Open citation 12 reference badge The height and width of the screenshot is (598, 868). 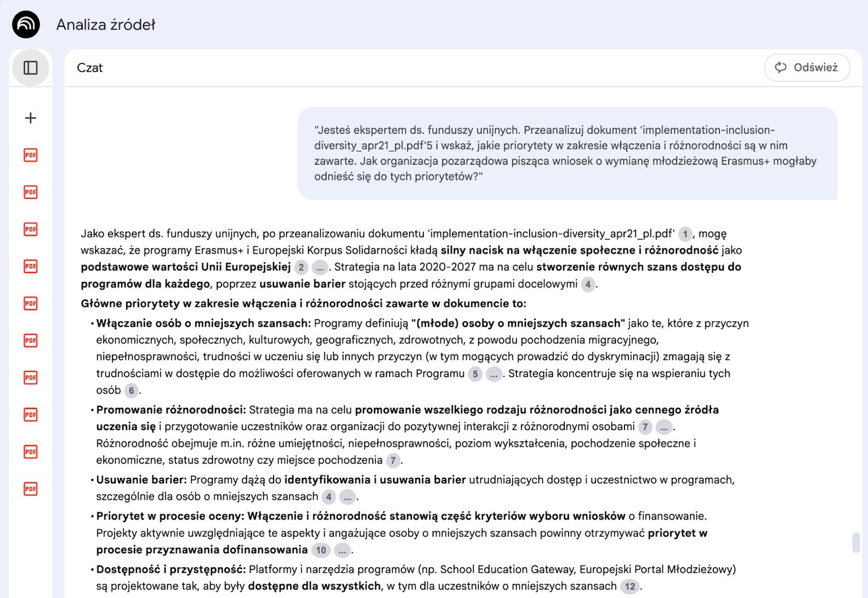click(x=629, y=586)
